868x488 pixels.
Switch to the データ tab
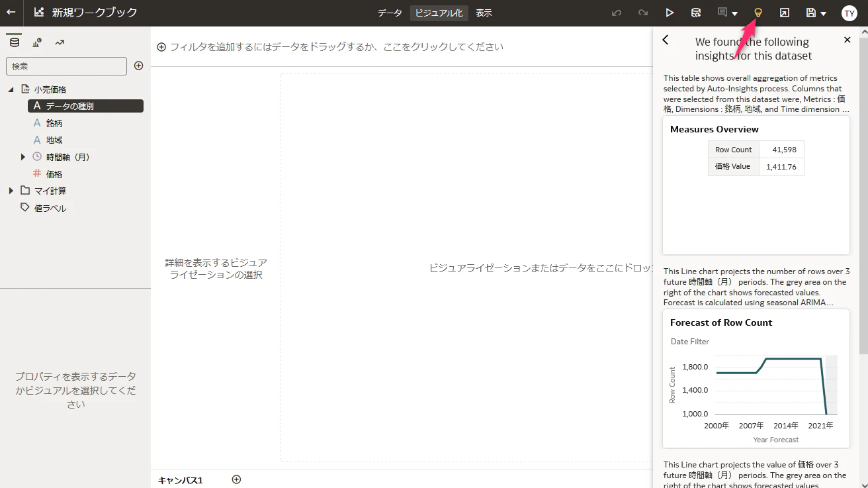(x=390, y=13)
